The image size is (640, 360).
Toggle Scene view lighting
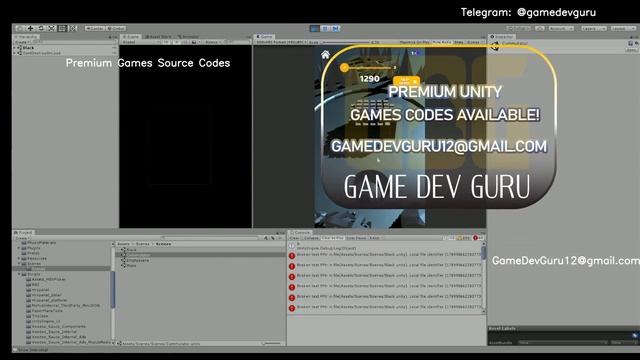(x=176, y=42)
